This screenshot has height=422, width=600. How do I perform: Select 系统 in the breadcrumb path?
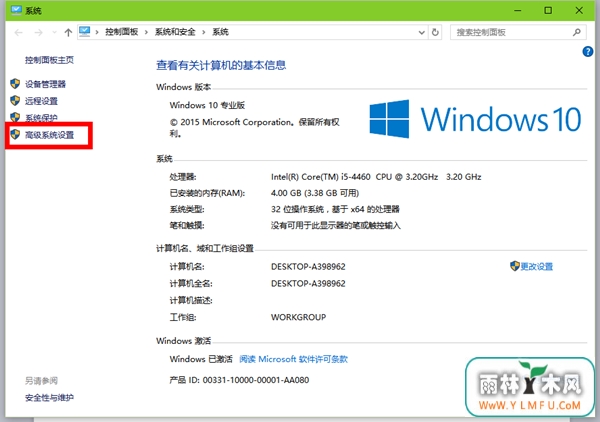[x=220, y=32]
